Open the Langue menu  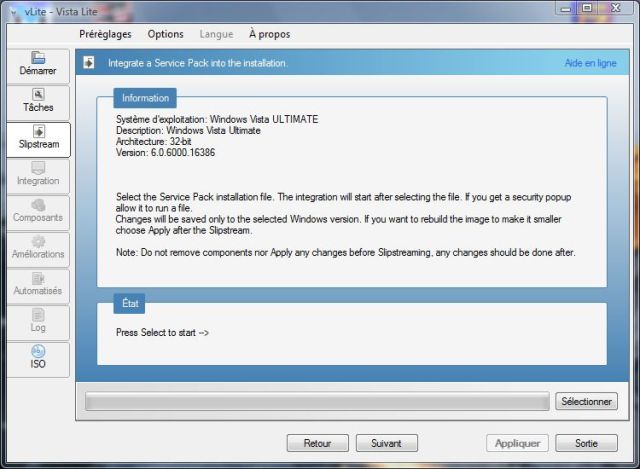tap(216, 34)
